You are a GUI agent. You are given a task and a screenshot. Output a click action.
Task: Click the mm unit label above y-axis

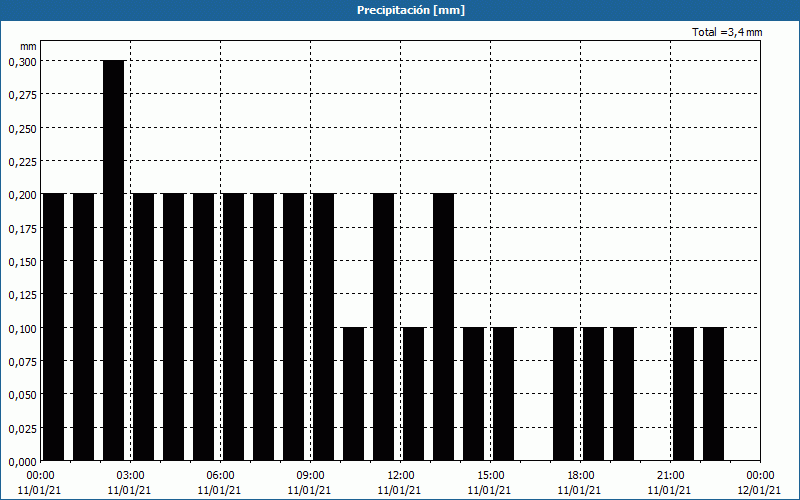click(x=28, y=46)
